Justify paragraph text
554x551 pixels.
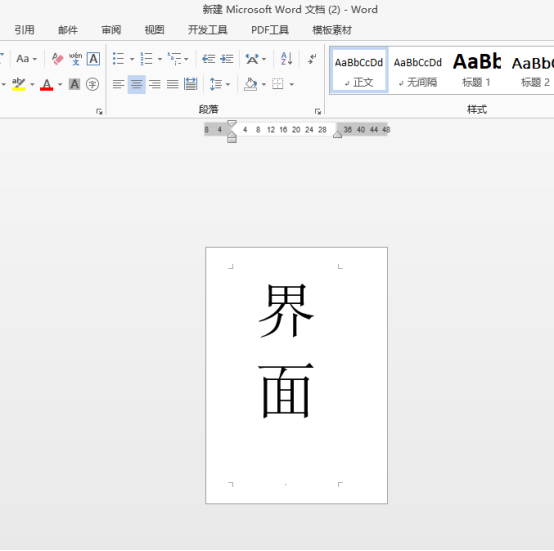[172, 84]
